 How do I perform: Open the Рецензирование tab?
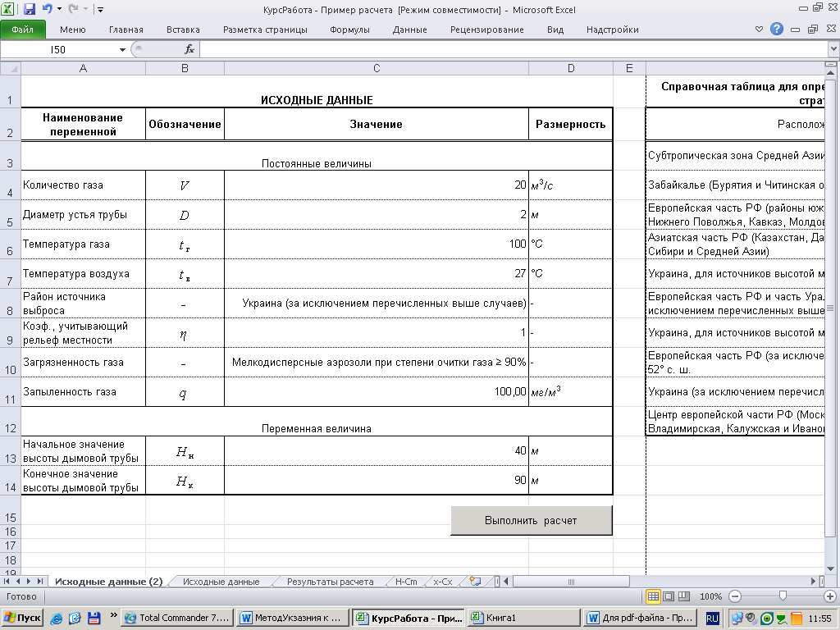(x=486, y=30)
